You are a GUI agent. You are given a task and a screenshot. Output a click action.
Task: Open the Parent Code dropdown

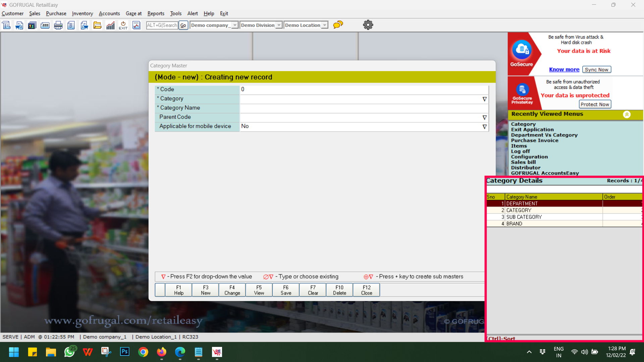click(484, 118)
